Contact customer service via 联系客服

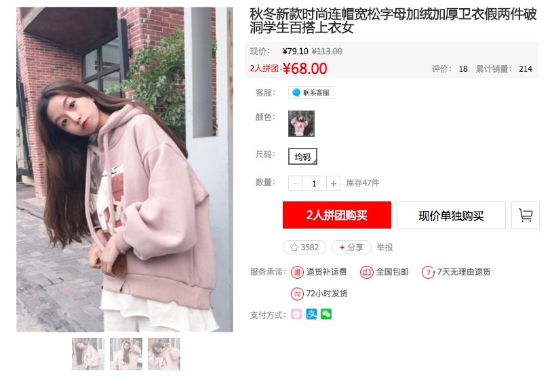click(311, 93)
